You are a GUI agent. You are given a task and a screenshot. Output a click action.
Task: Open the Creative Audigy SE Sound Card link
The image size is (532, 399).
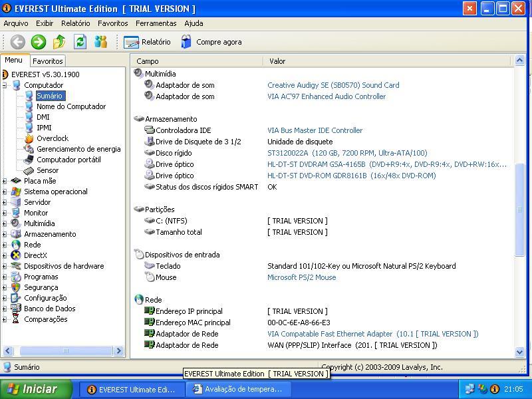(x=333, y=85)
